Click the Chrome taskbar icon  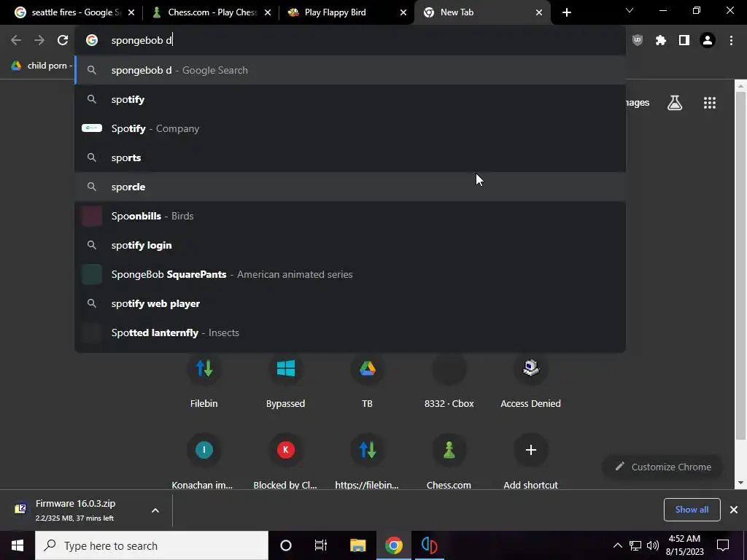point(394,545)
